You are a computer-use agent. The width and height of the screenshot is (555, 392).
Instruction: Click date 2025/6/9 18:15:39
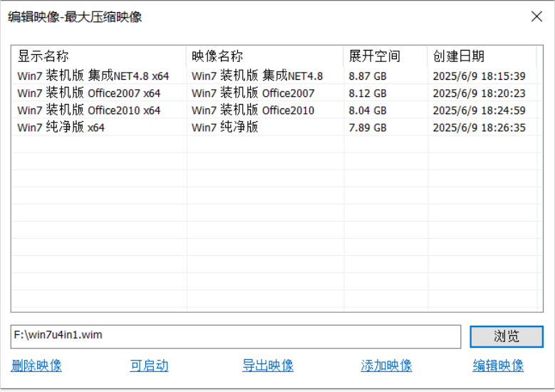(479, 76)
